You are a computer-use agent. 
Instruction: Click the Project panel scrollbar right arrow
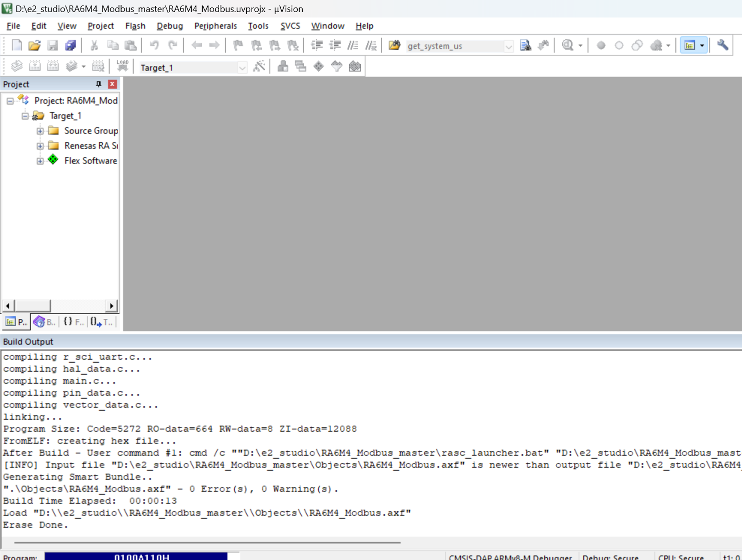pos(112,305)
